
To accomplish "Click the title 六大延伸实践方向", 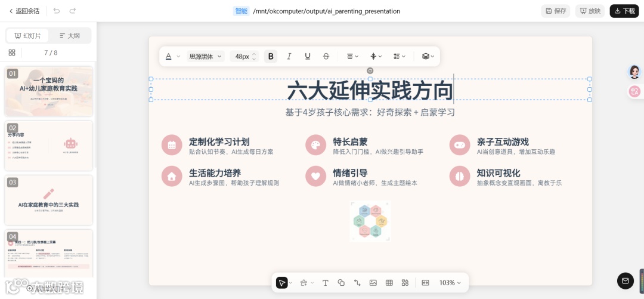I will click(x=370, y=91).
